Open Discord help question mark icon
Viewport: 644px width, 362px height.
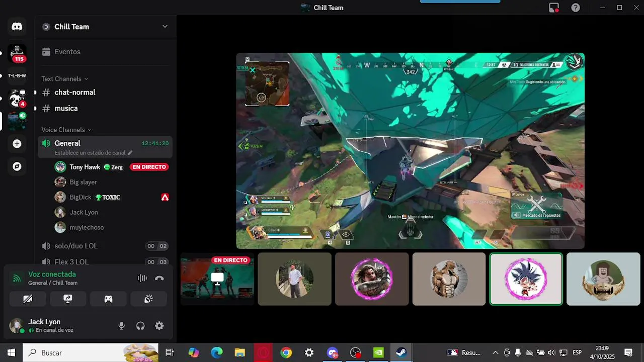pos(576,8)
